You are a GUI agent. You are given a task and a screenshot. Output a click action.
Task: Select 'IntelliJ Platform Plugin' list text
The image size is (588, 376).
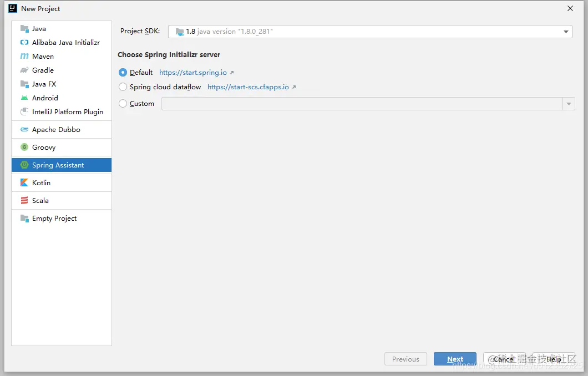point(68,111)
